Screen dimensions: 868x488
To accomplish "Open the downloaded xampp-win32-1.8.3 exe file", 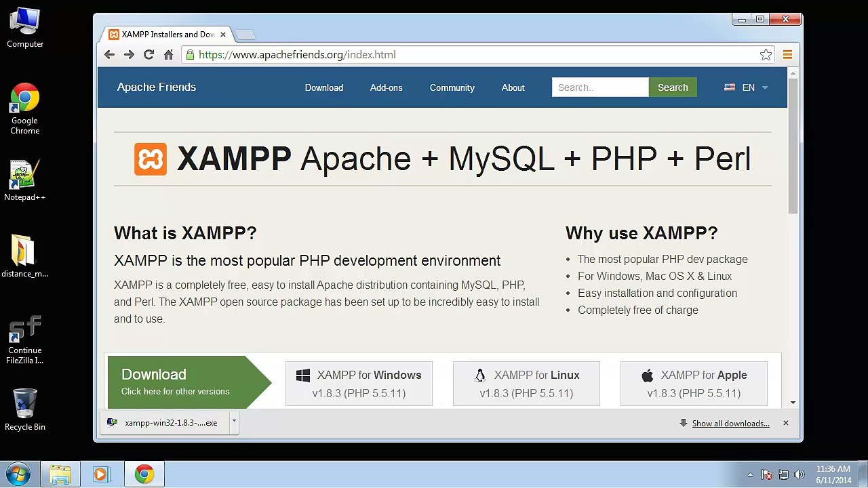I will tap(163, 423).
